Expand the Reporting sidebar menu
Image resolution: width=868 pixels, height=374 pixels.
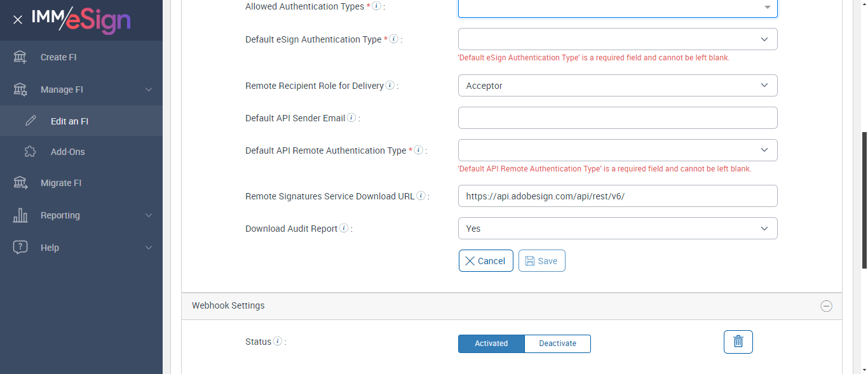tap(81, 215)
